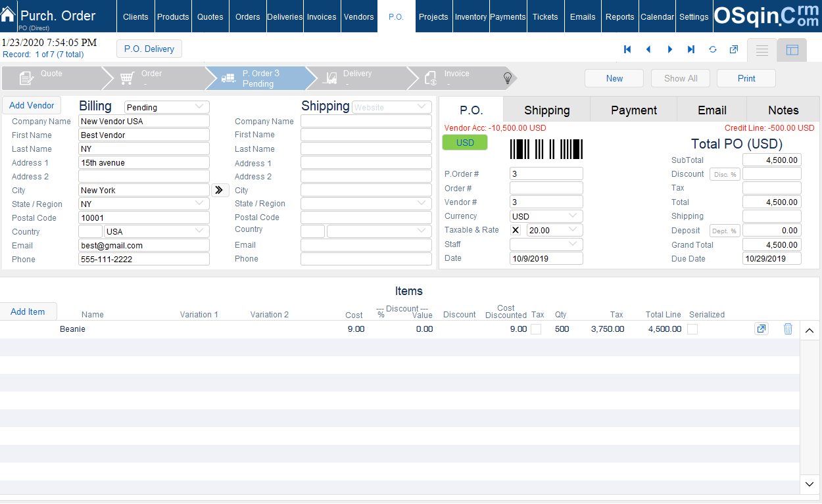The image size is (822, 504).
Task: Click the billing Company Name field
Action: click(144, 121)
